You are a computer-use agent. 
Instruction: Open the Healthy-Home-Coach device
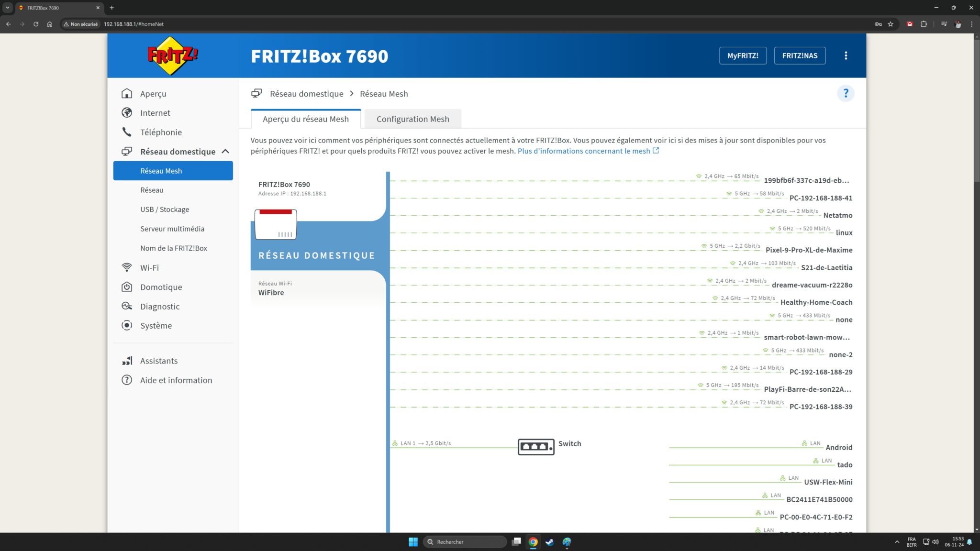816,302
